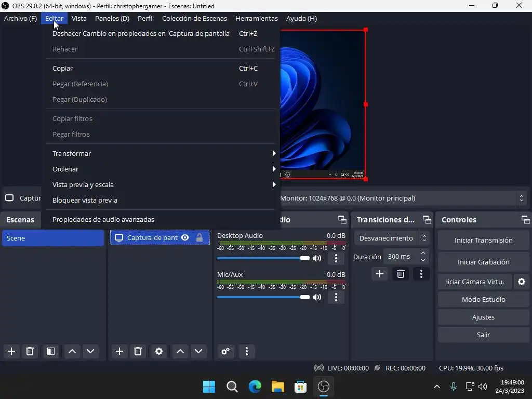Open the Windows Start menu
Screen dimensions: 532x399
tap(209, 387)
